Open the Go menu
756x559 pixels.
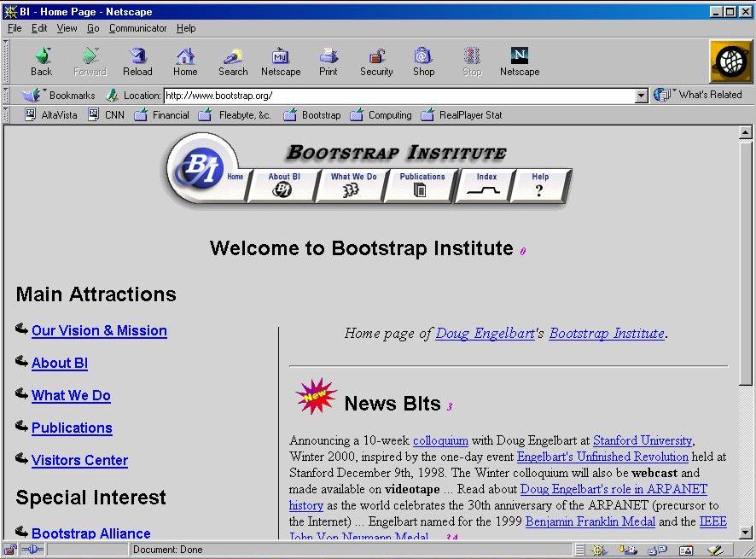click(x=93, y=28)
